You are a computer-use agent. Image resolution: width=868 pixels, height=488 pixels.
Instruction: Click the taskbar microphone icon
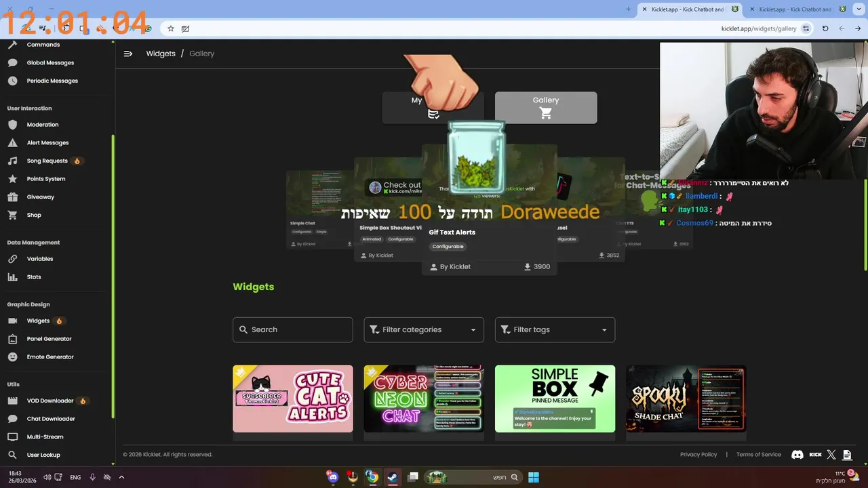pyautogui.click(x=93, y=477)
